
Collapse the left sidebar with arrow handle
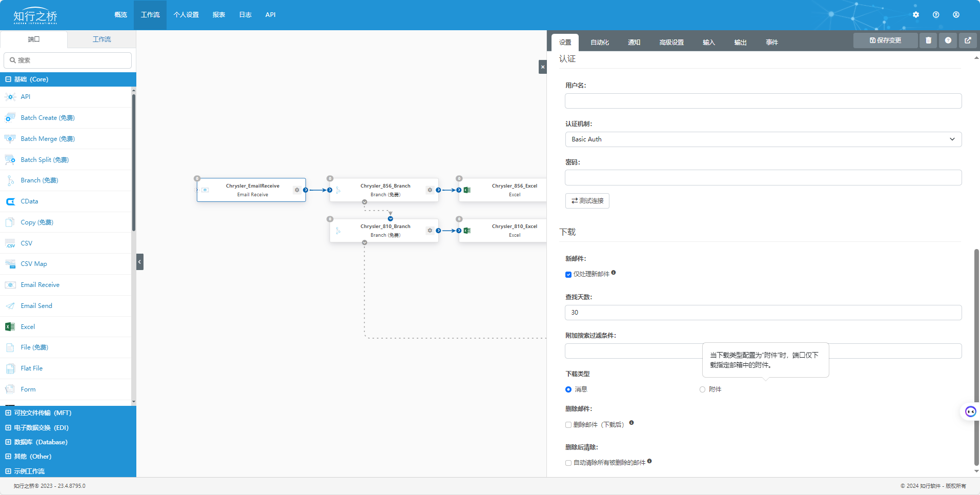(140, 262)
